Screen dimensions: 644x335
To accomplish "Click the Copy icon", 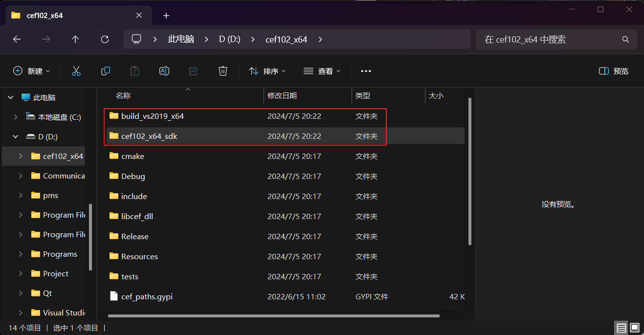I will point(106,70).
